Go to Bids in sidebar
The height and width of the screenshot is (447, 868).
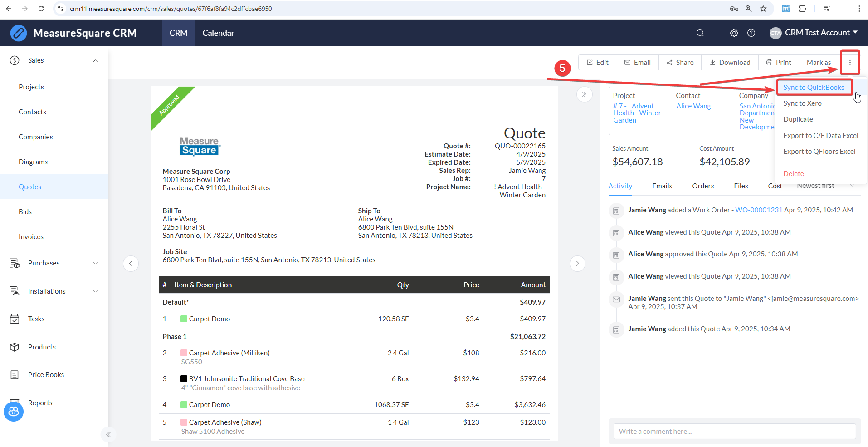click(x=25, y=212)
